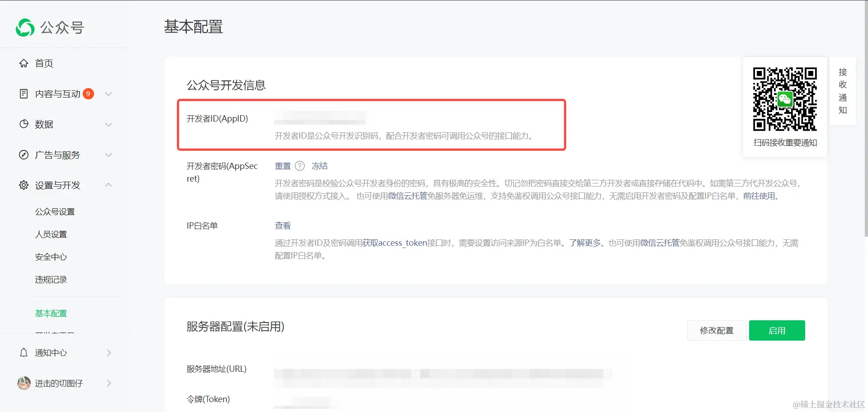
Task: Click the green 启用 button
Action: pos(776,330)
